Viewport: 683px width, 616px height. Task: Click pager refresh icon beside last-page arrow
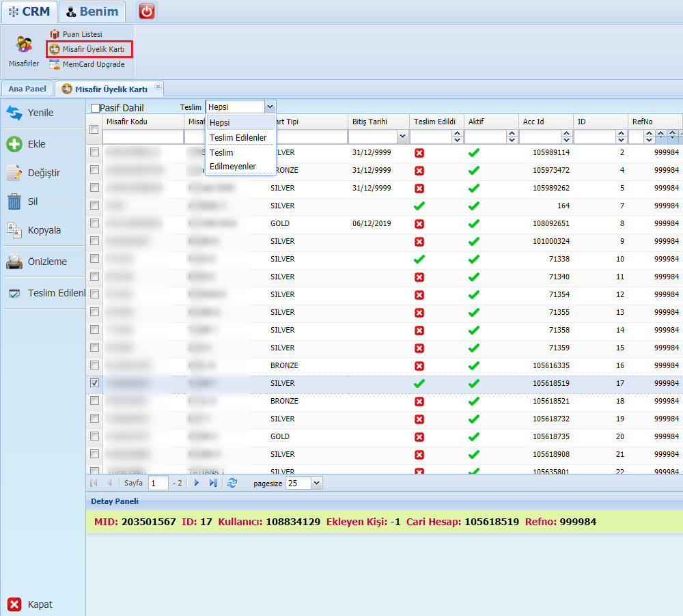(x=232, y=483)
